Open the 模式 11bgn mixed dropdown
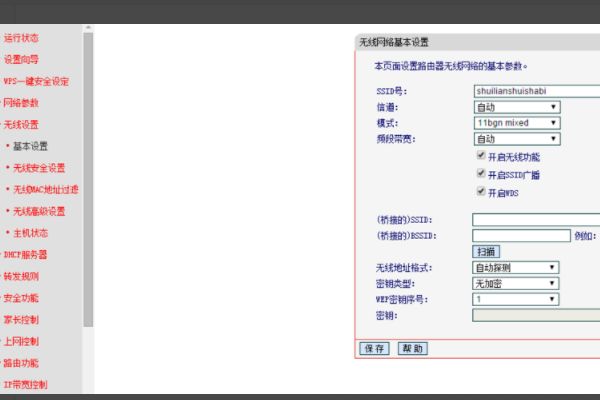 pyautogui.click(x=517, y=123)
